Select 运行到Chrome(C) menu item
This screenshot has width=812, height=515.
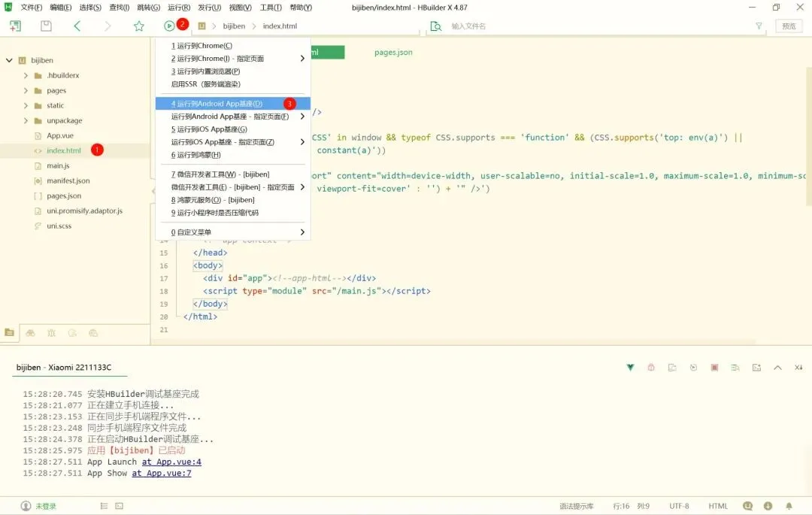pos(233,46)
